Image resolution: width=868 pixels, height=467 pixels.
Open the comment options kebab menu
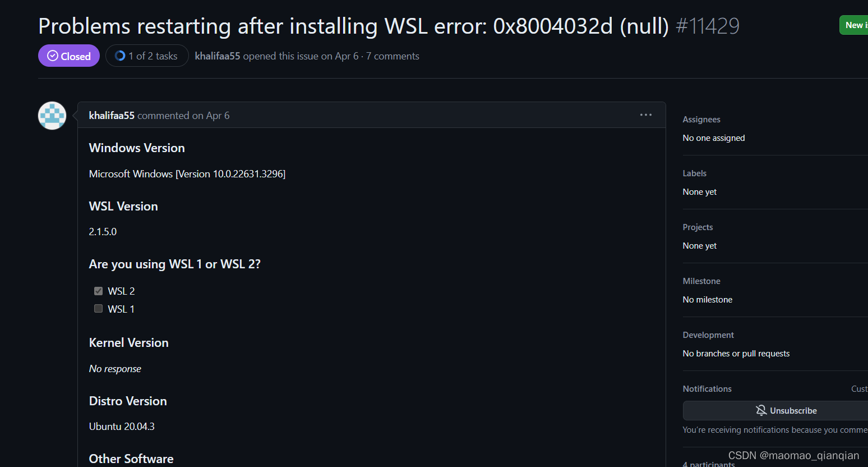click(x=645, y=115)
